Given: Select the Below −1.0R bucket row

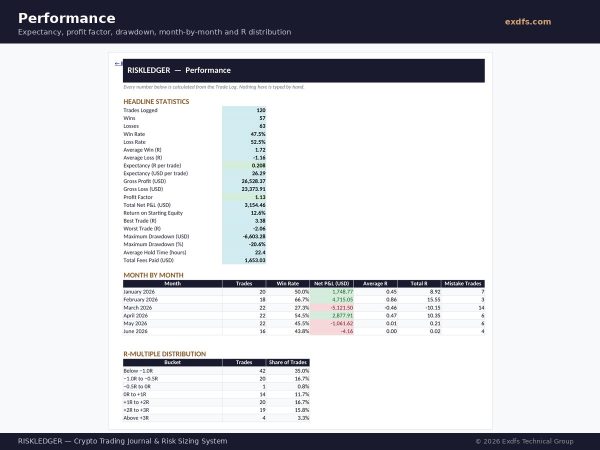Looking at the screenshot, I should tap(216, 371).
